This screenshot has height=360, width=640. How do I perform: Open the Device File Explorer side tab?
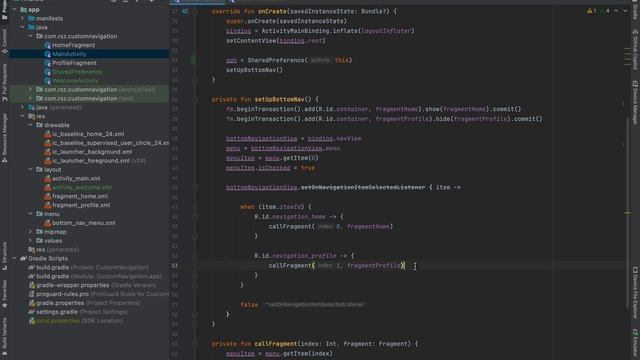[x=635, y=292]
